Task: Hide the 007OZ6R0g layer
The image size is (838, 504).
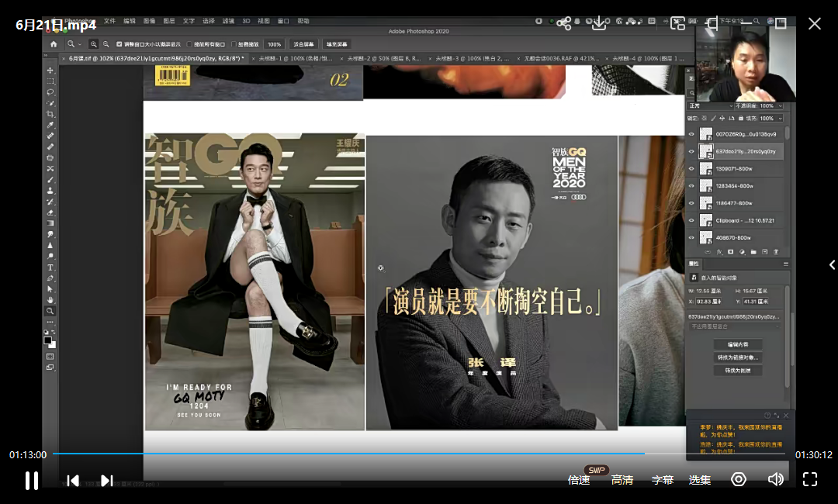Action: click(x=691, y=134)
